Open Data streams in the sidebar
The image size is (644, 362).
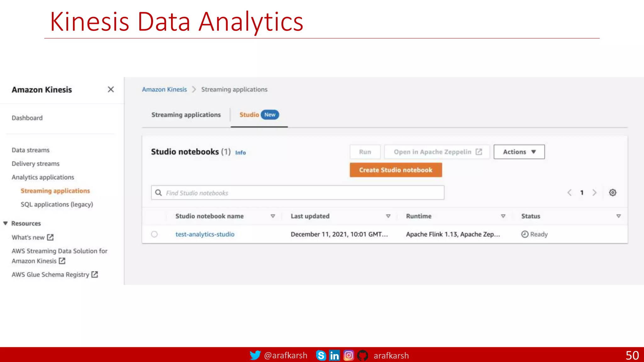[x=31, y=150]
